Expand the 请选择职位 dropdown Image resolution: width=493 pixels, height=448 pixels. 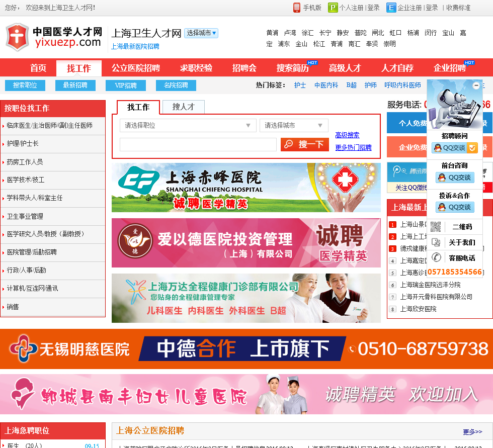point(188,125)
